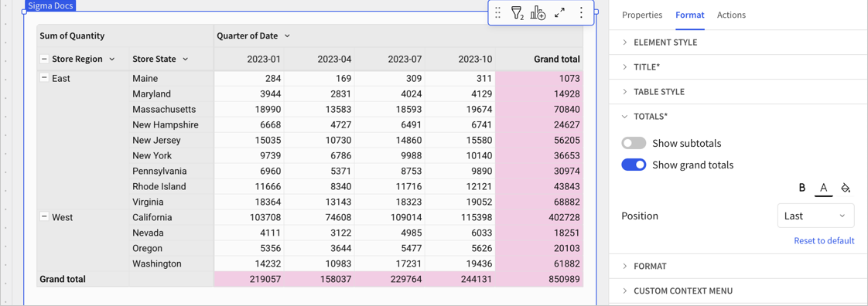
Task: Open the paint bucket fill color icon
Action: point(846,188)
